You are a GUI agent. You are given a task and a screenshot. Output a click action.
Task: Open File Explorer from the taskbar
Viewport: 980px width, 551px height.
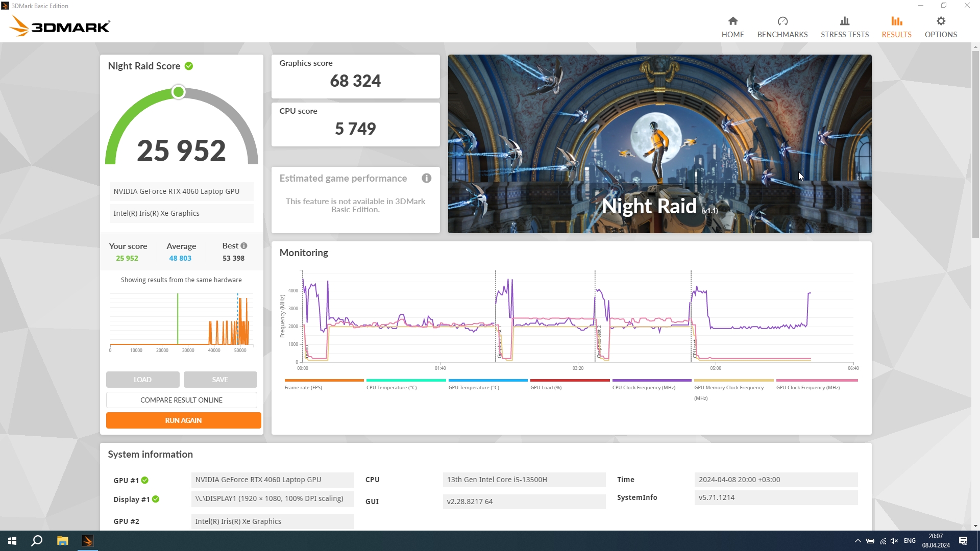point(62,541)
